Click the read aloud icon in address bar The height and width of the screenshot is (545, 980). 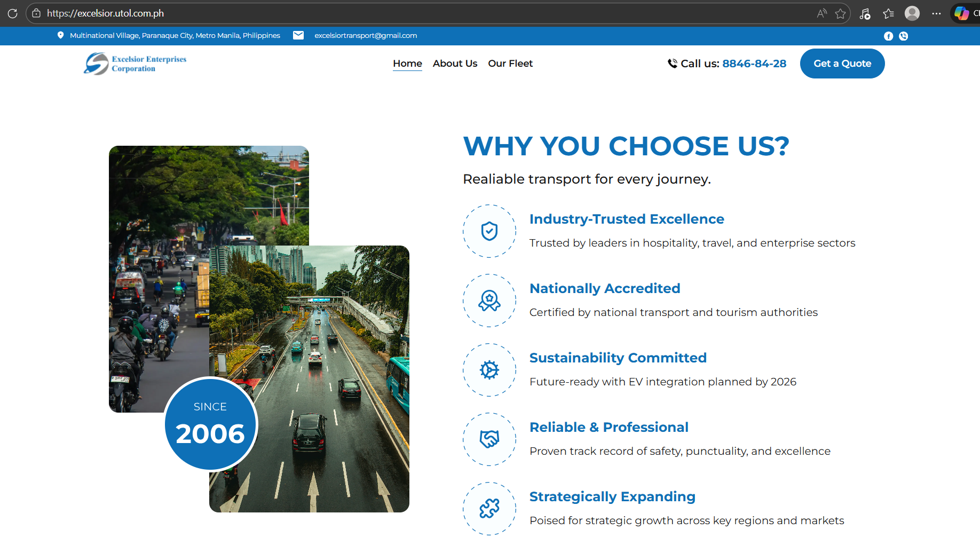821,13
